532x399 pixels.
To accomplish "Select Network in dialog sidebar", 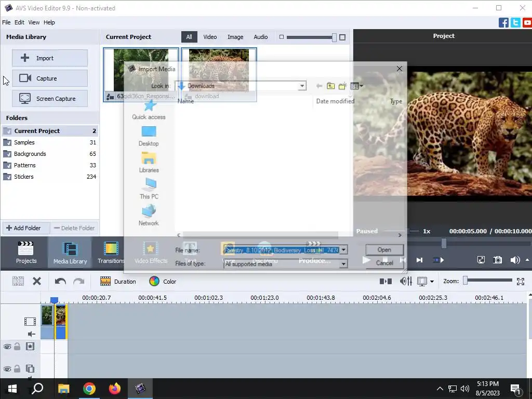I will pyautogui.click(x=149, y=216).
